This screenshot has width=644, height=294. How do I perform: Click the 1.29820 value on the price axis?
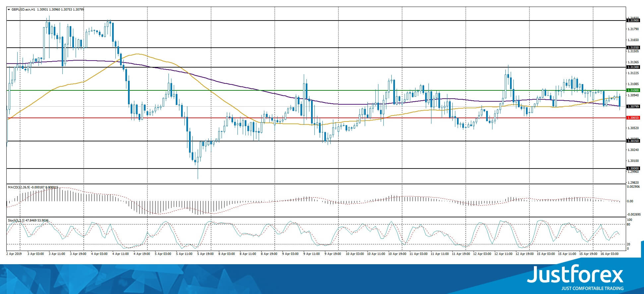pyautogui.click(x=633, y=183)
